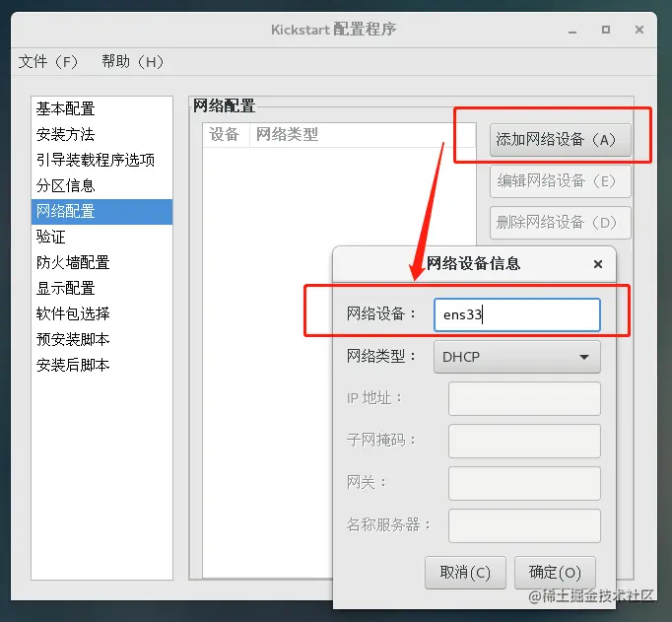Click the 名称服务器 input field

(524, 526)
